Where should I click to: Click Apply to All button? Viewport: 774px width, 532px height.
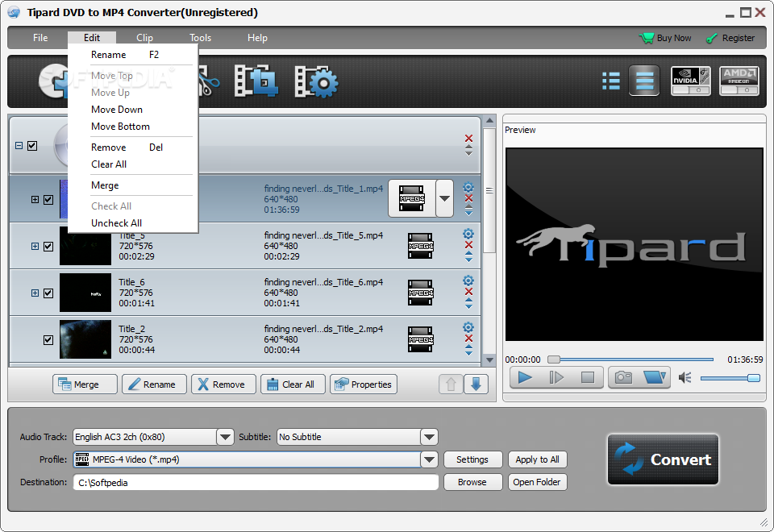coord(538,459)
